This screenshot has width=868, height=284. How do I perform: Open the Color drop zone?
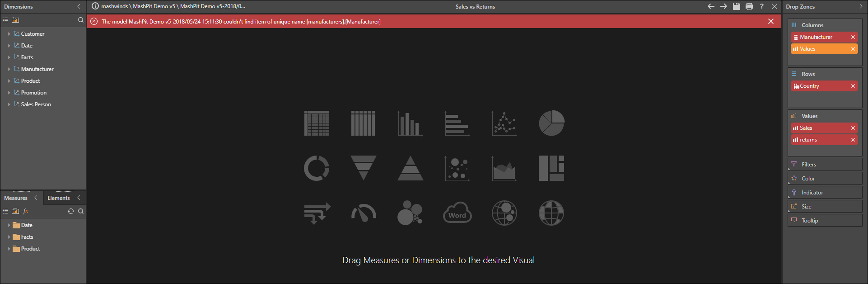825,179
